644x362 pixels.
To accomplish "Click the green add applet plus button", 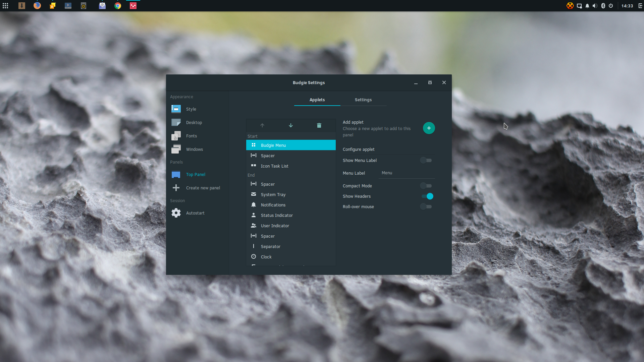I will click(429, 128).
